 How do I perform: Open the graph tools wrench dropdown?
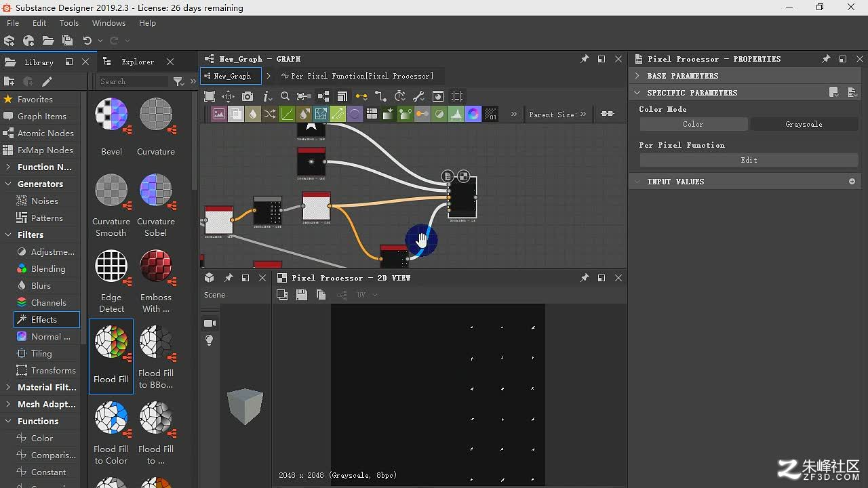pyautogui.click(x=419, y=96)
